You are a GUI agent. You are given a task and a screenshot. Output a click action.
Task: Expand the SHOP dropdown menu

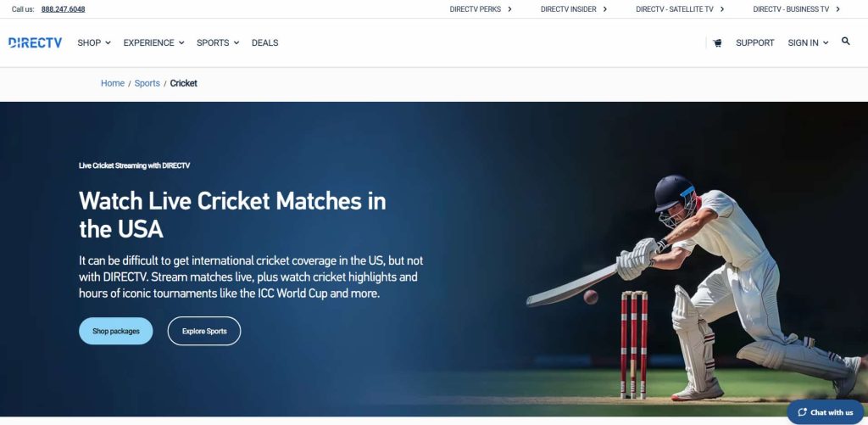click(x=94, y=42)
